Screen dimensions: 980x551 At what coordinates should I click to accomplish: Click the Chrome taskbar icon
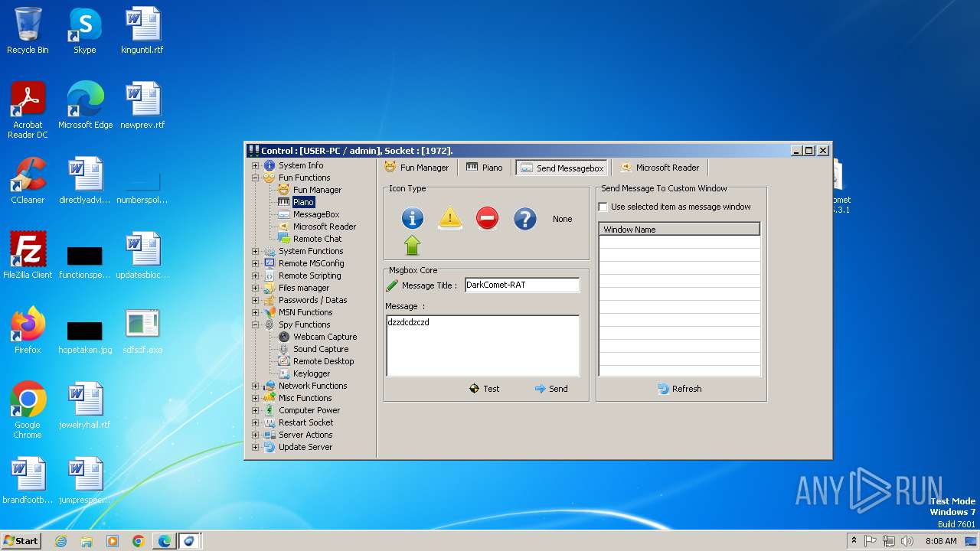point(138,541)
